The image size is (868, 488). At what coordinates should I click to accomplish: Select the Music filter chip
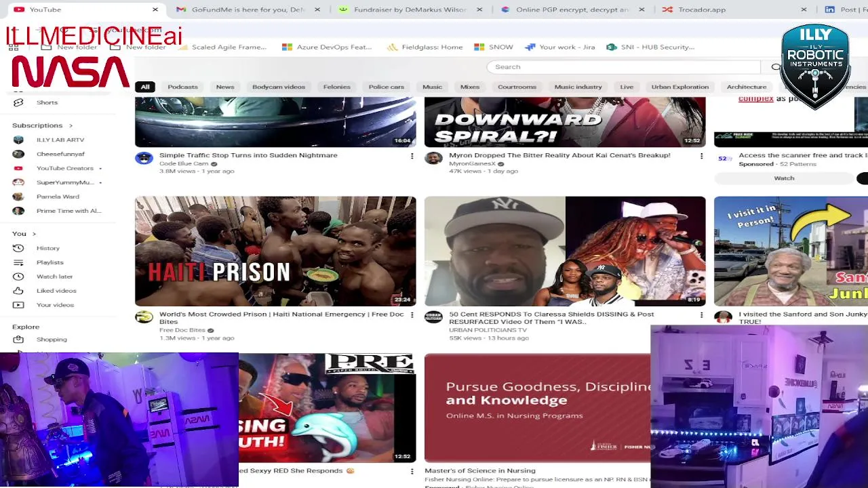tap(432, 87)
